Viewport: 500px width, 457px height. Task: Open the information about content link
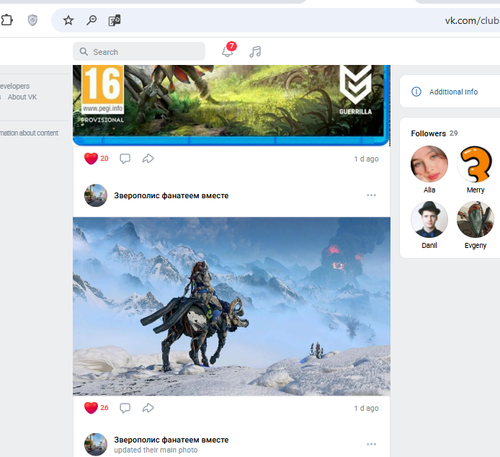[x=29, y=133]
